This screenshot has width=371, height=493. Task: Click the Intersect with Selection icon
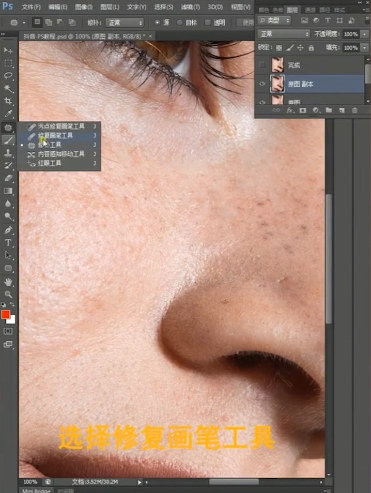click(72, 22)
